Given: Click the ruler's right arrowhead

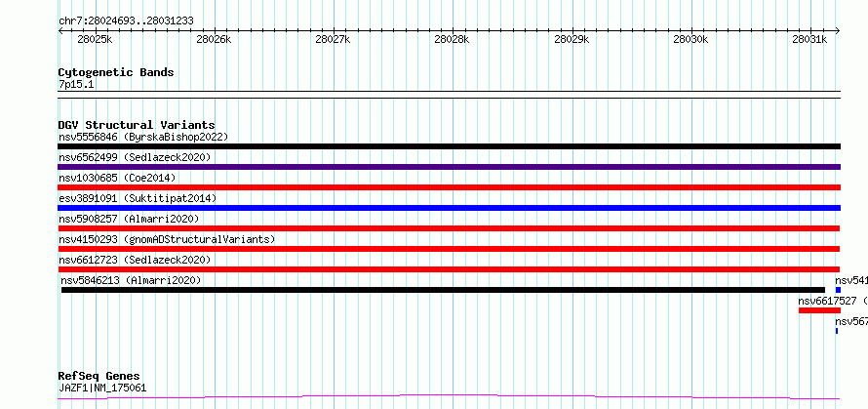Looking at the screenshot, I should (x=837, y=31).
